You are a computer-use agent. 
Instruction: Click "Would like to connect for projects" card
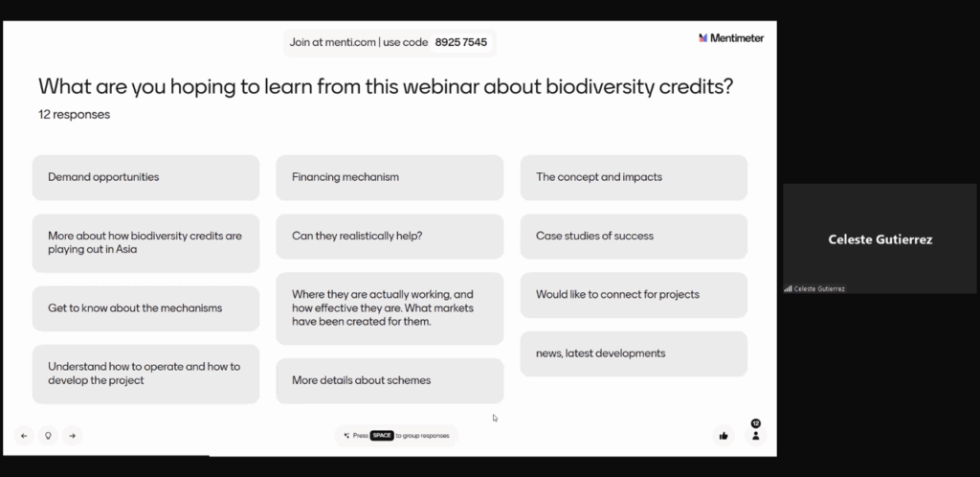(x=634, y=294)
